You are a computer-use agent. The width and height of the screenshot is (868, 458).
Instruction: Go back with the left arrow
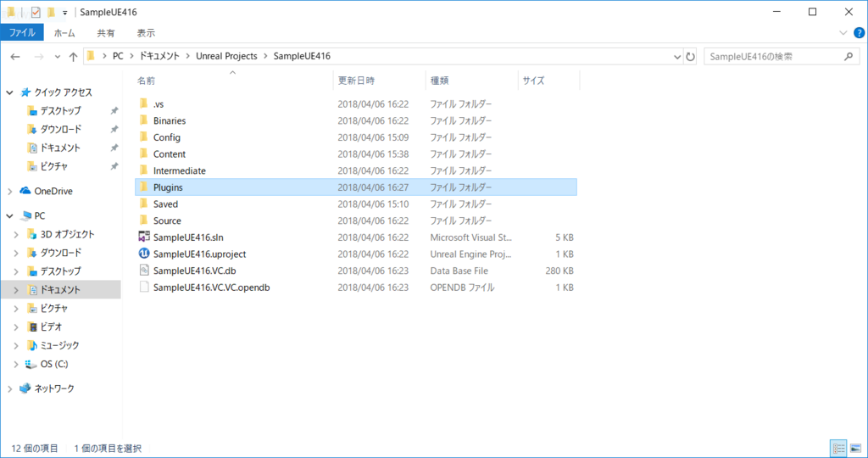click(x=15, y=57)
